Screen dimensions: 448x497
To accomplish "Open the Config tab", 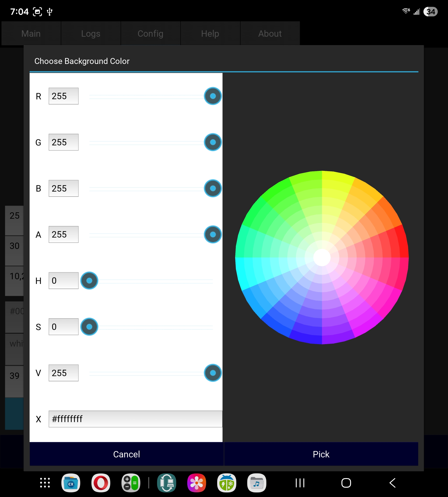I will tap(150, 33).
